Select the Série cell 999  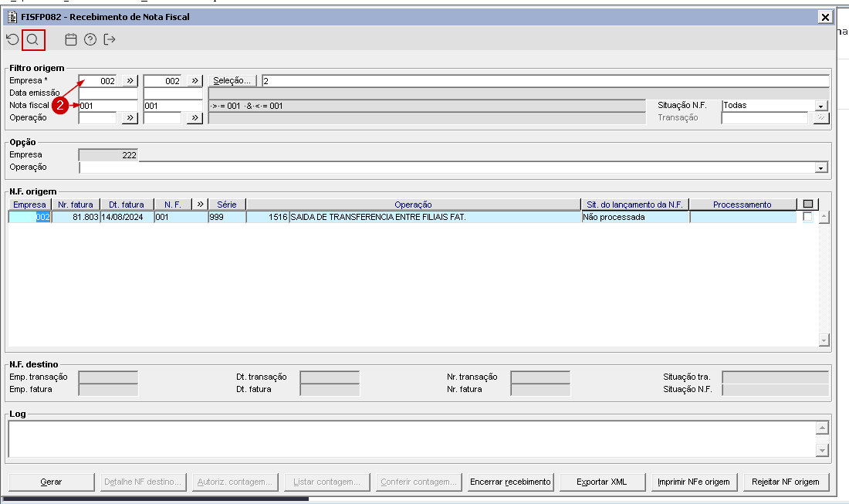click(227, 217)
